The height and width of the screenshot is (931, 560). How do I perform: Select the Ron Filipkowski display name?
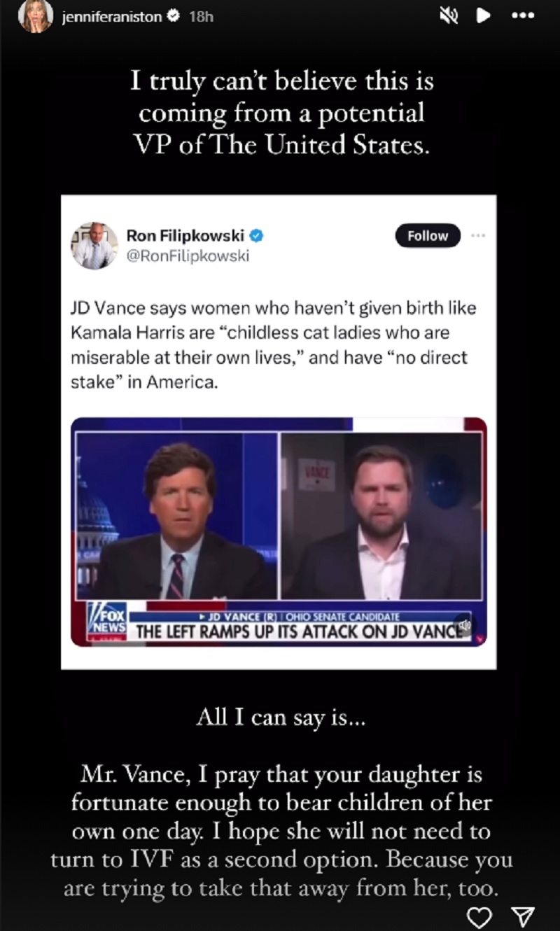(x=185, y=236)
